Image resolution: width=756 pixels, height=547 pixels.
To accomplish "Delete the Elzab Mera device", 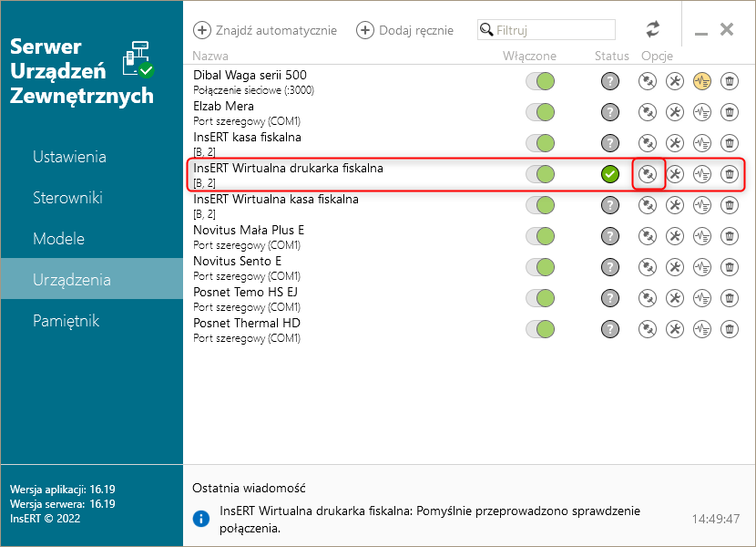I will (x=730, y=112).
